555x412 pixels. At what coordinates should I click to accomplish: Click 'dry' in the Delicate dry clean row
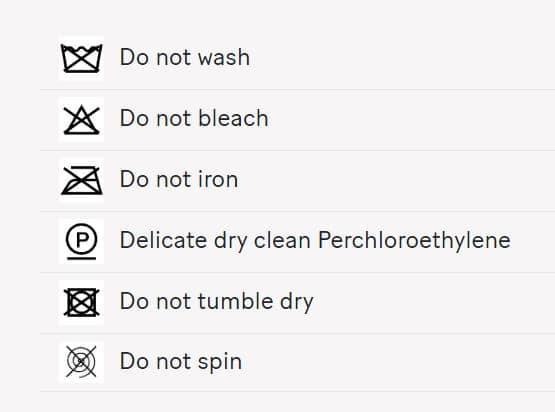click(230, 241)
